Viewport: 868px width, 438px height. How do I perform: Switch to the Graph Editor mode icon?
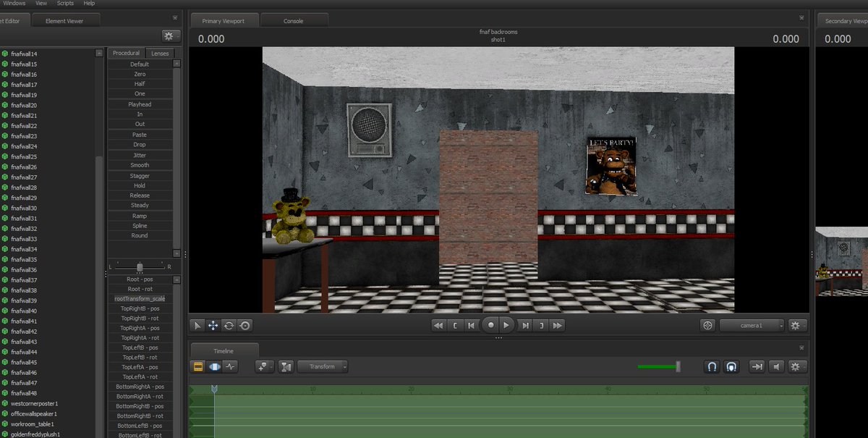230,366
